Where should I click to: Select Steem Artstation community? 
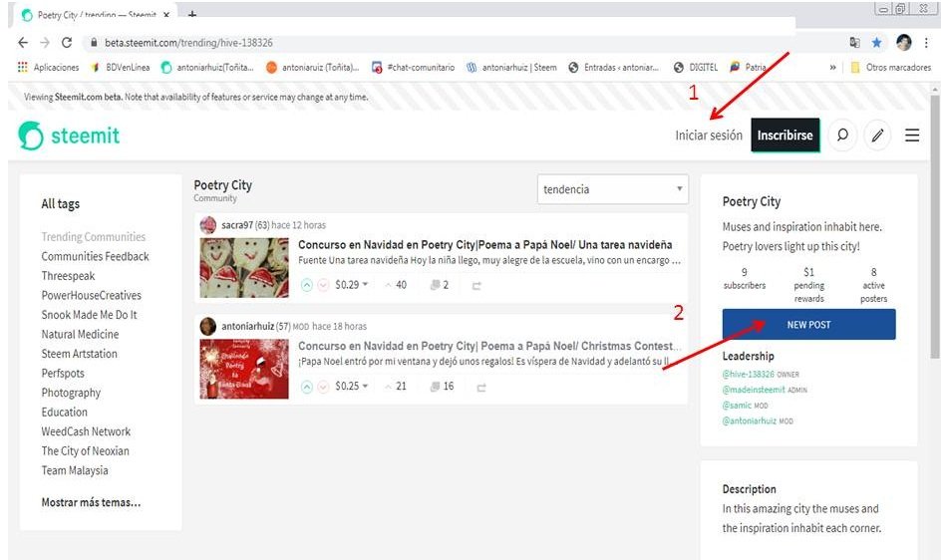(x=79, y=354)
